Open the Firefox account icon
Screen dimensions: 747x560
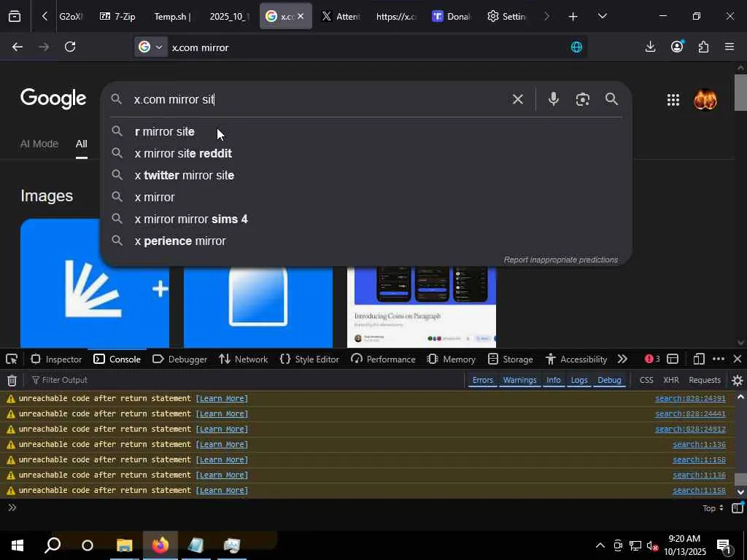click(677, 47)
